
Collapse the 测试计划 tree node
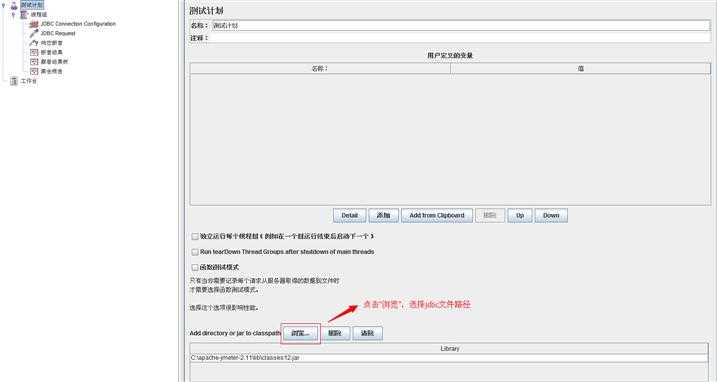click(4, 6)
